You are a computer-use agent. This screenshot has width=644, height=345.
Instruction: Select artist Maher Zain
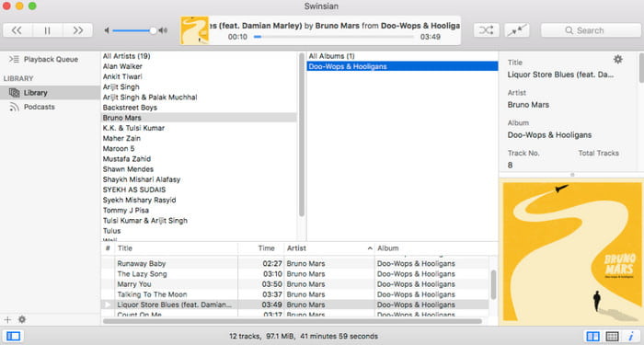[199, 138]
